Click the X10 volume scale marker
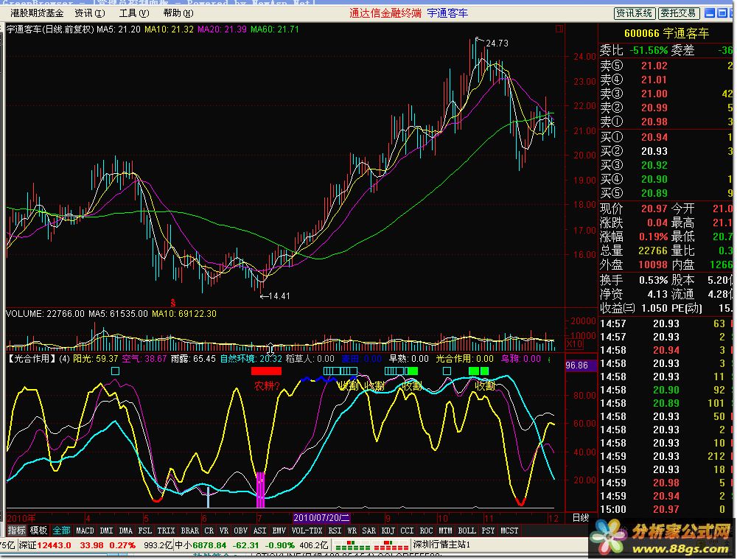 575,344
